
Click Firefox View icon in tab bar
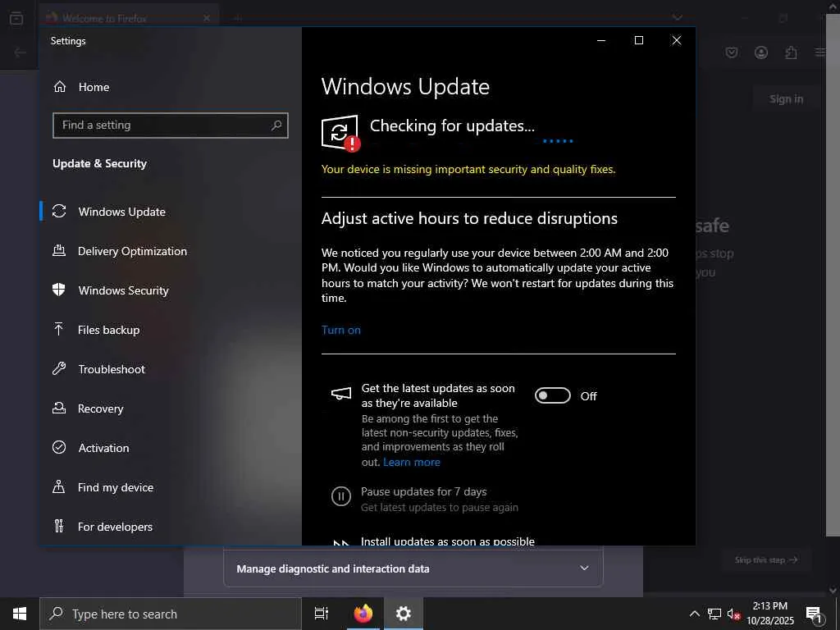point(16,18)
